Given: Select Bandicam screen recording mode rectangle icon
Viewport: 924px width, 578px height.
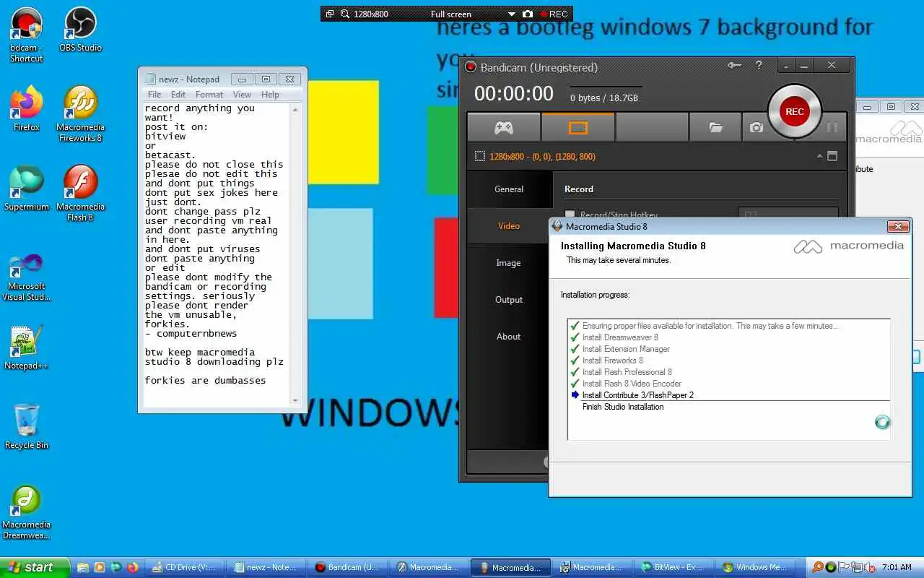Looking at the screenshot, I should pyautogui.click(x=578, y=127).
